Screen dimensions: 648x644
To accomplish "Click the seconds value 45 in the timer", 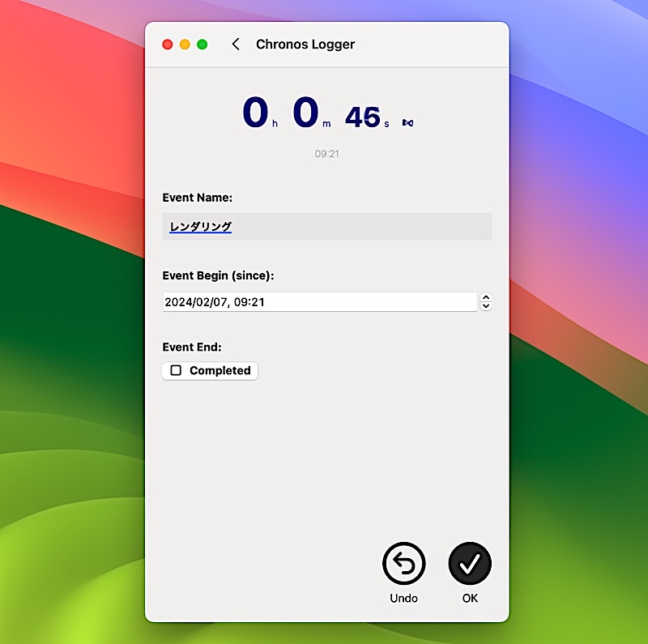I will pos(364,117).
